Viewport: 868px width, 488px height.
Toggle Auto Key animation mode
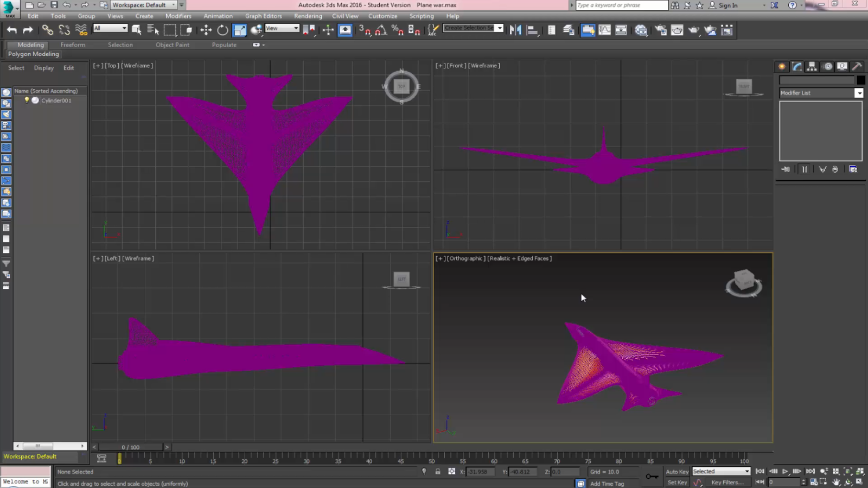pos(676,472)
